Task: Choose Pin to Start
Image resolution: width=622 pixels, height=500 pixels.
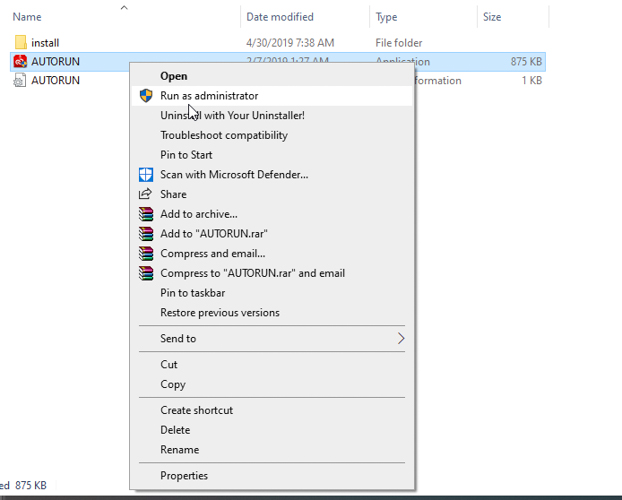Action: pyautogui.click(x=188, y=155)
